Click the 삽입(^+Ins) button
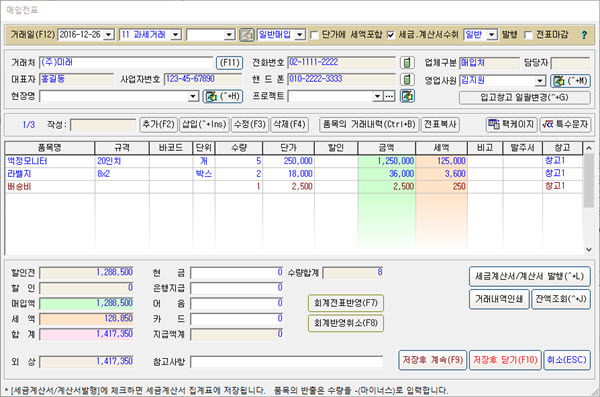Viewport: 600px width, 397px height. point(204,124)
